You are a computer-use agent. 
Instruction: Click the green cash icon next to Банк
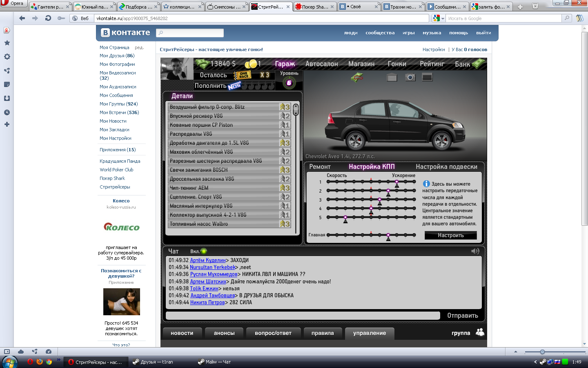pyautogui.click(x=479, y=63)
